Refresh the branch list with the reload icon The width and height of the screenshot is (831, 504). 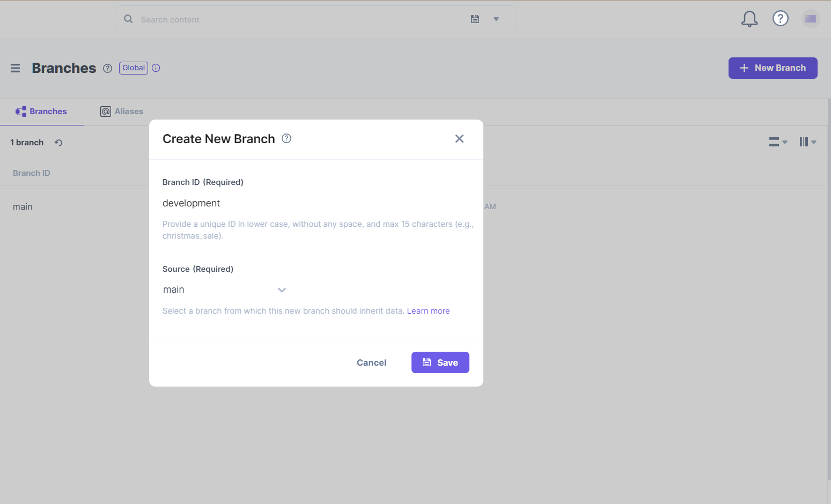tap(58, 143)
